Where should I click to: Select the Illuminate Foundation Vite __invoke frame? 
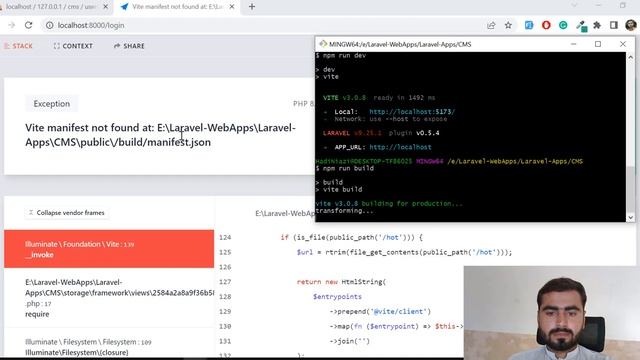click(109, 249)
